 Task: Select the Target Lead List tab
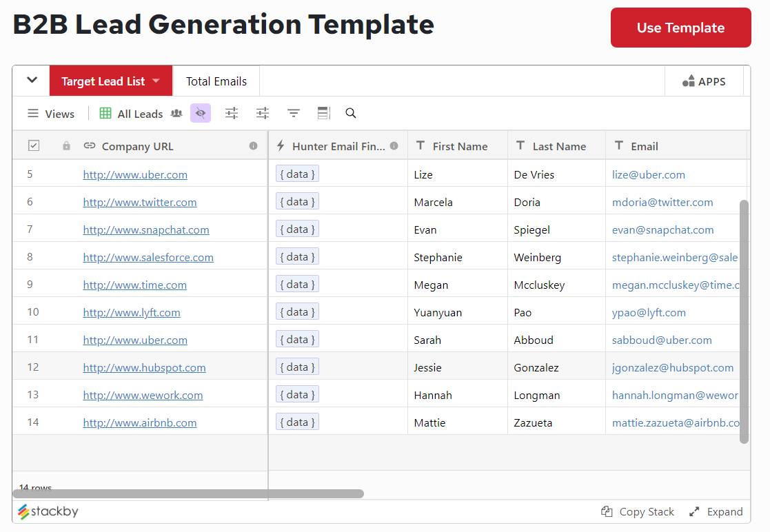tap(103, 81)
